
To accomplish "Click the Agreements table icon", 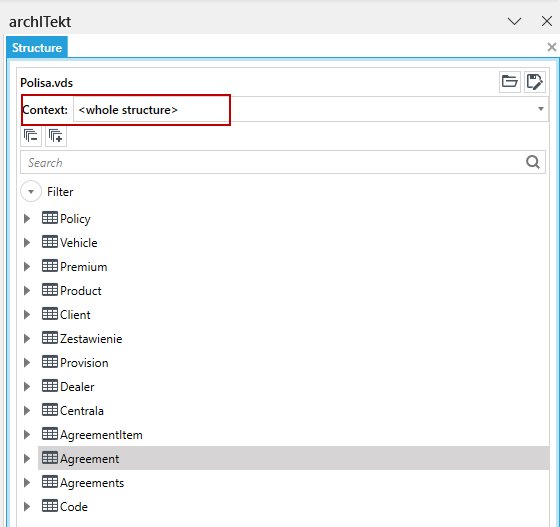I will pyautogui.click(x=50, y=482).
